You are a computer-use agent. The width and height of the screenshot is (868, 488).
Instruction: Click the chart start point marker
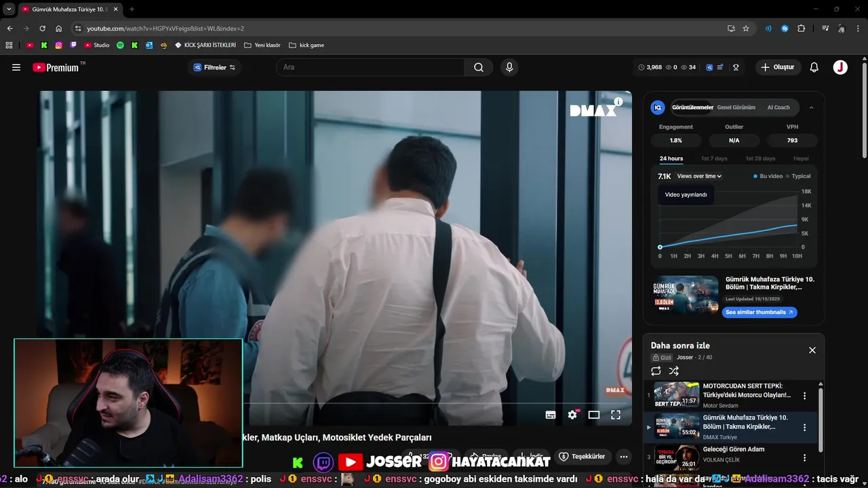pyautogui.click(x=660, y=247)
